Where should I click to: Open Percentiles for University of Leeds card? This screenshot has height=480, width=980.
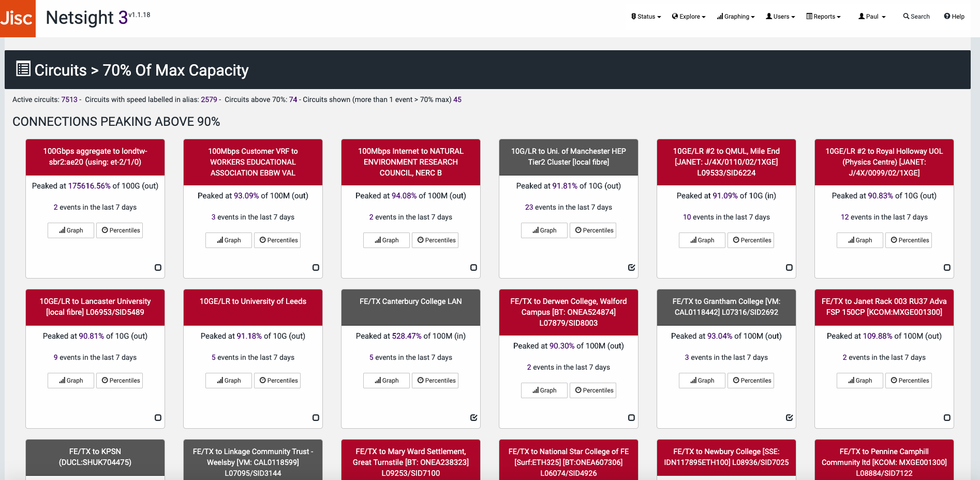[x=277, y=381]
